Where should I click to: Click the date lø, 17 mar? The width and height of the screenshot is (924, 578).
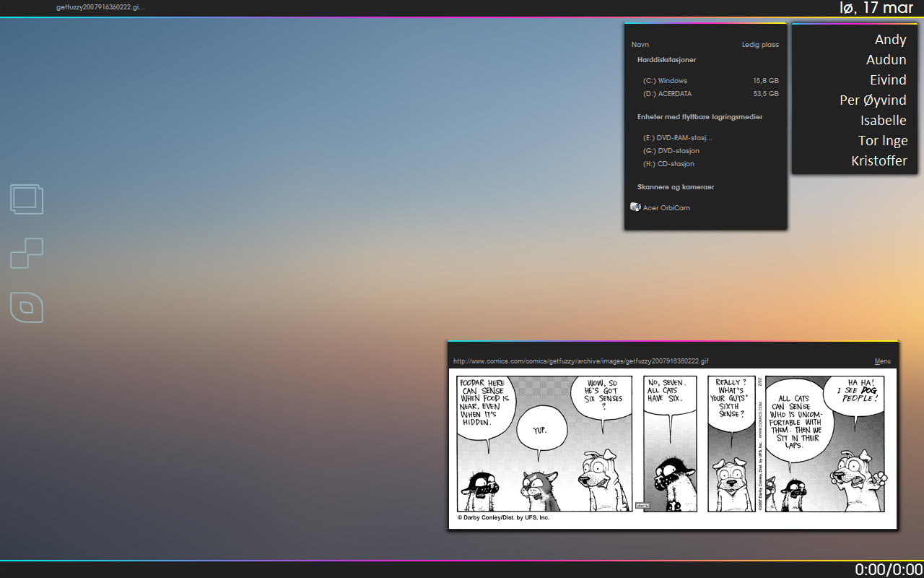(876, 8)
